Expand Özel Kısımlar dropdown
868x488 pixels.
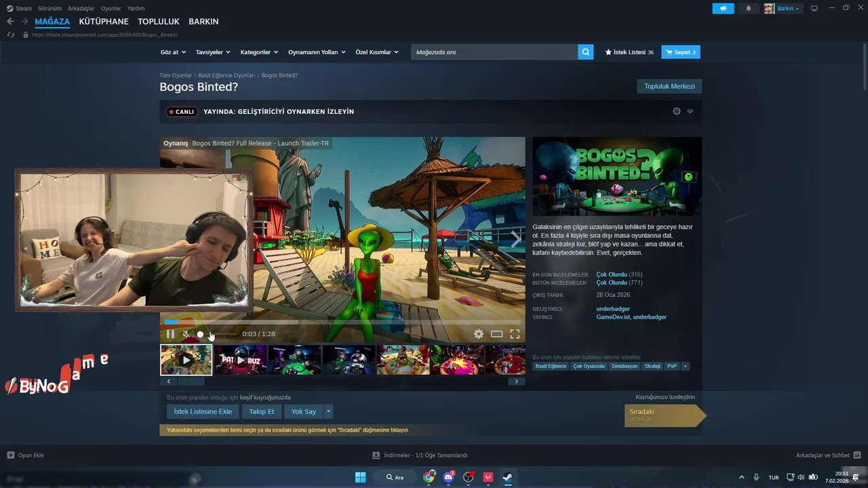point(377,52)
